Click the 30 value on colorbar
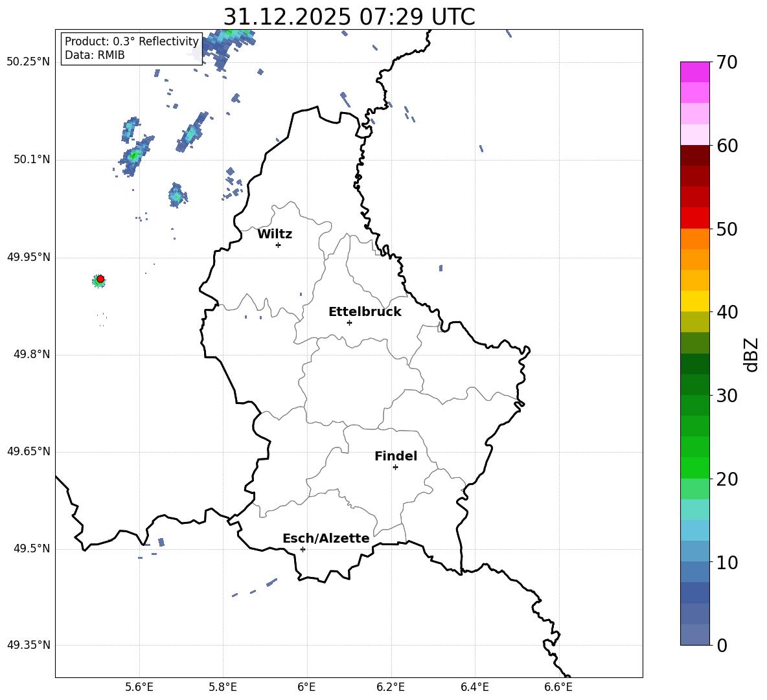The height and width of the screenshot is (700, 767). (x=727, y=396)
